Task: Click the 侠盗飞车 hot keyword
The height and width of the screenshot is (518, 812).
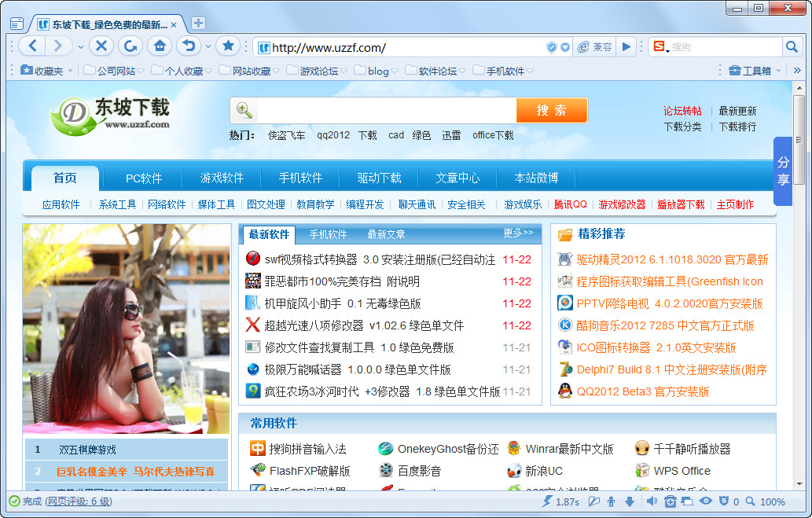Action: click(x=286, y=135)
